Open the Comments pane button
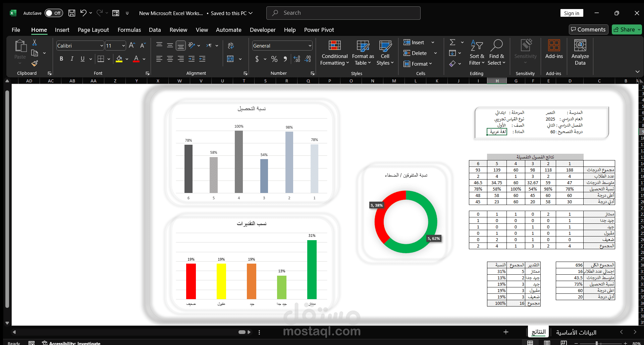Screen dimensions: 644x345 pos(589,29)
